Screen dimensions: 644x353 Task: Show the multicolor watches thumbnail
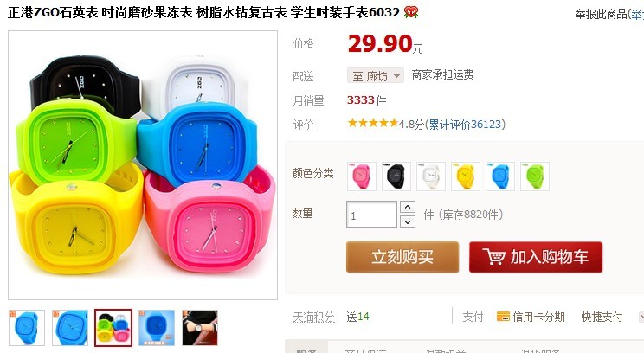pos(113,328)
